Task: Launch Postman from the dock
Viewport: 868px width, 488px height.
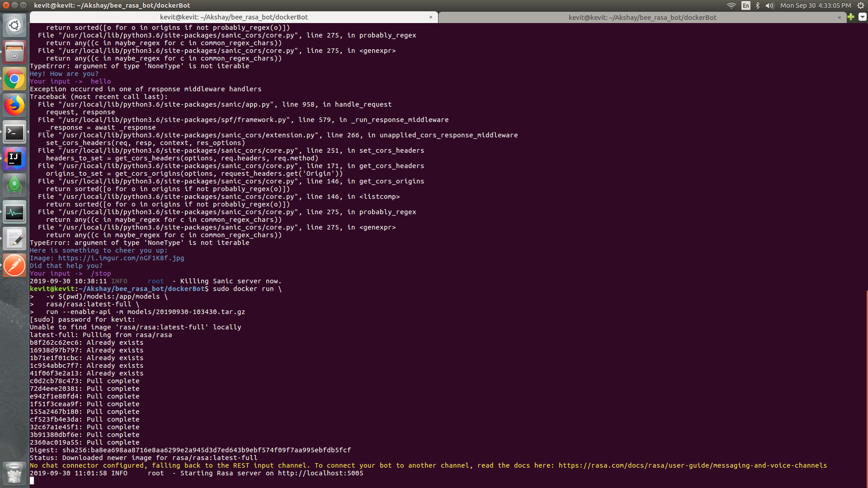Action: click(14, 266)
